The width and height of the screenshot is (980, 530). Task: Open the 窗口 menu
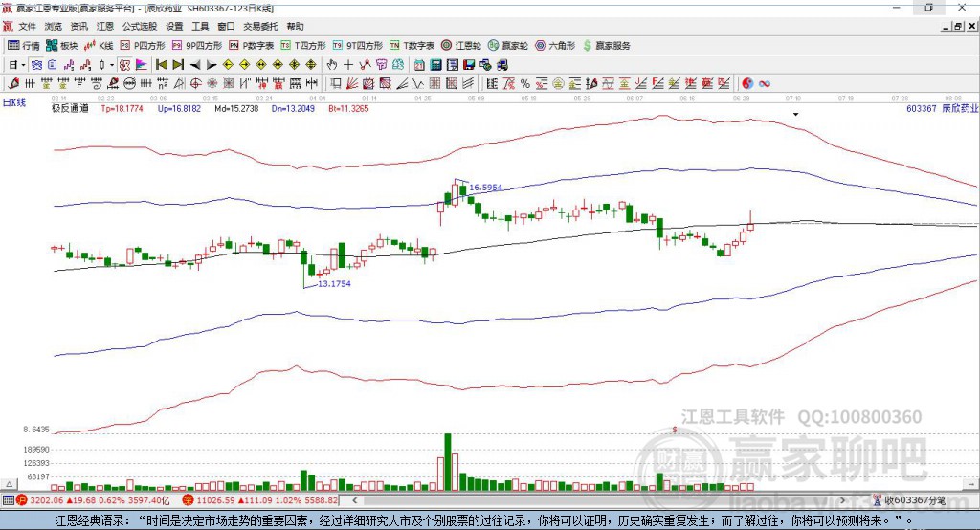(x=226, y=26)
